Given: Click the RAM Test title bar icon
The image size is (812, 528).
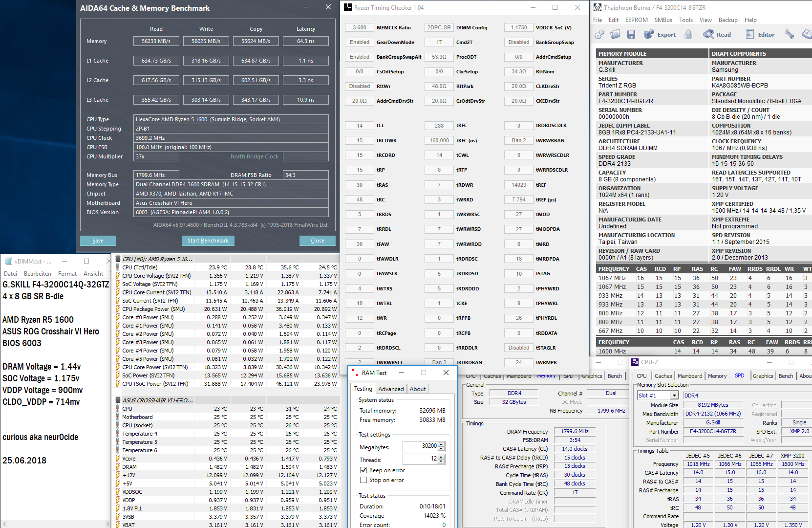Looking at the screenshot, I should (x=355, y=373).
